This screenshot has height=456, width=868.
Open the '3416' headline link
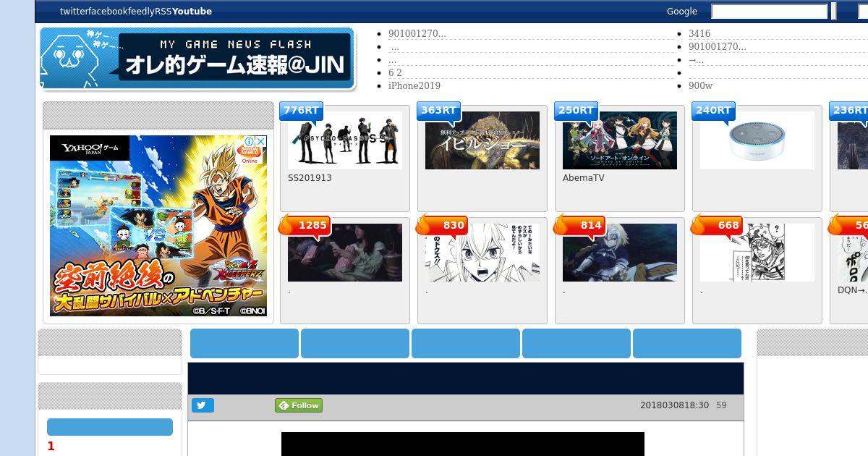click(x=699, y=33)
